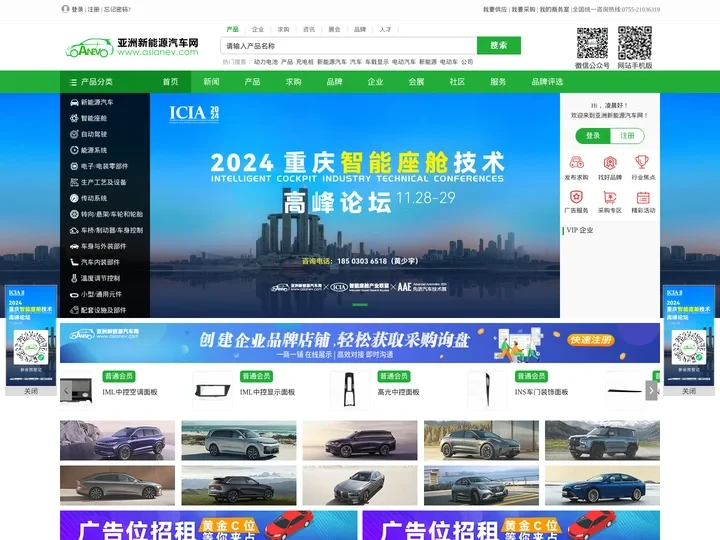Switch search type to 品牌 tab
720x540 pixels.
pos(360,29)
